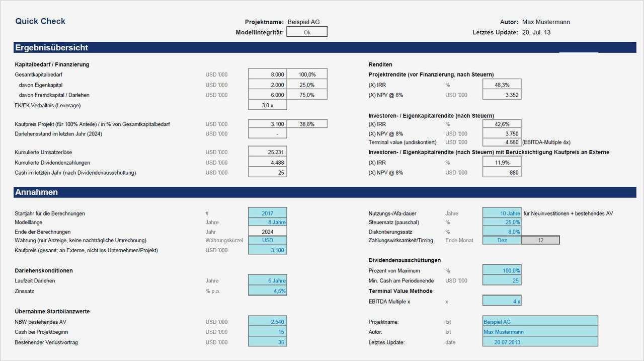
Task: Edit the Diskontierungssatz value 8,0%
Action: (x=502, y=232)
